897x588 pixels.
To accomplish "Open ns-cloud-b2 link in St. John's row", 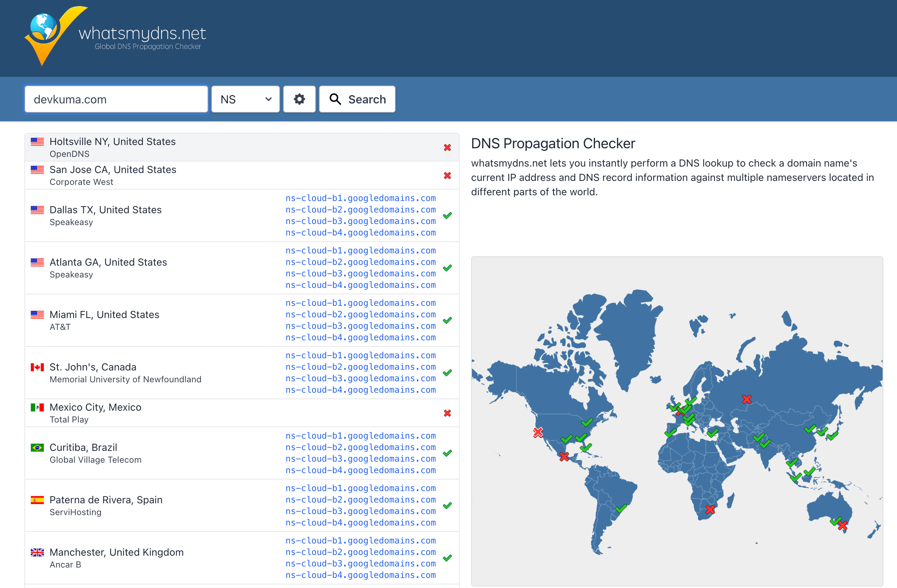I will pos(360,367).
